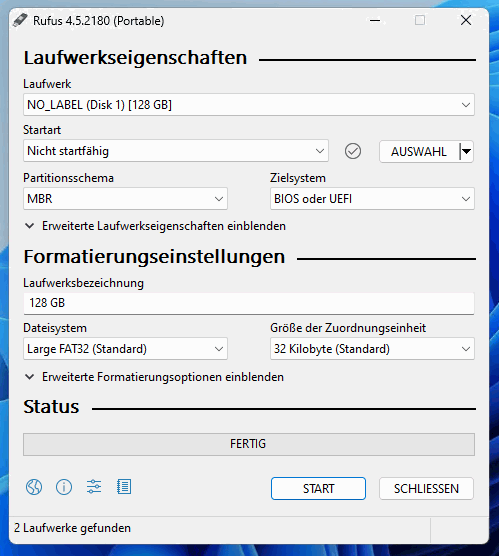Click the START button
The width and height of the screenshot is (499, 556).
318,489
